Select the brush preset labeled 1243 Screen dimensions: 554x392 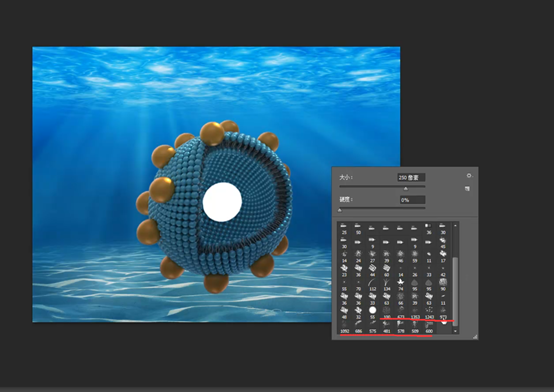coord(429,314)
